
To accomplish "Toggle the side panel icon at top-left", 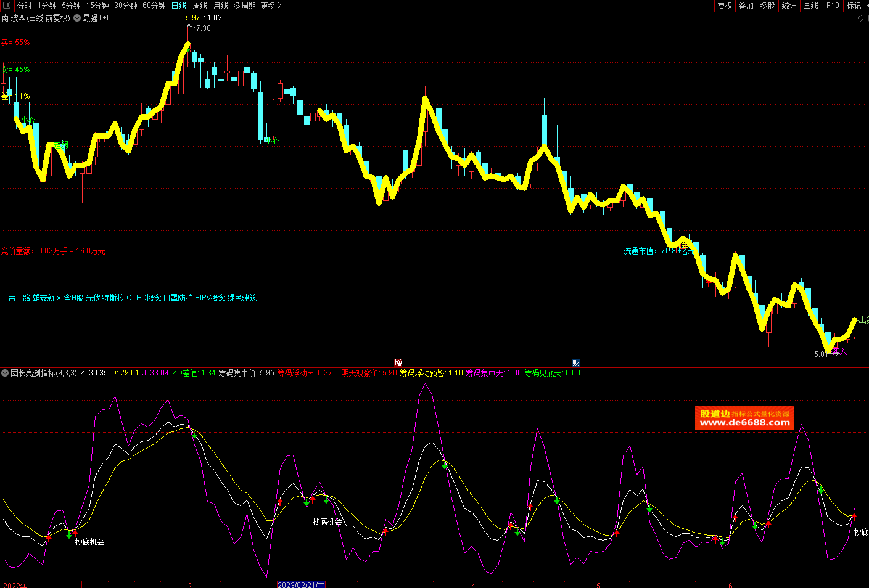I will (7, 6).
